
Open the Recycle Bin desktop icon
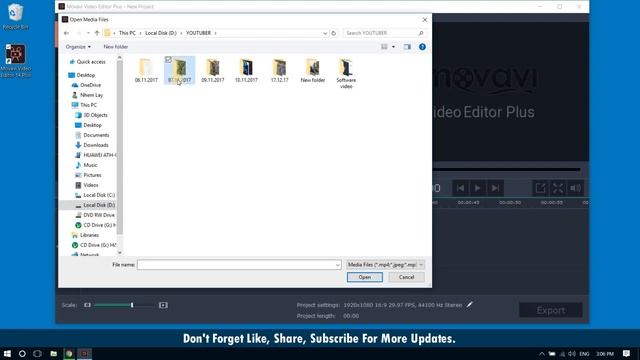pyautogui.click(x=16, y=17)
